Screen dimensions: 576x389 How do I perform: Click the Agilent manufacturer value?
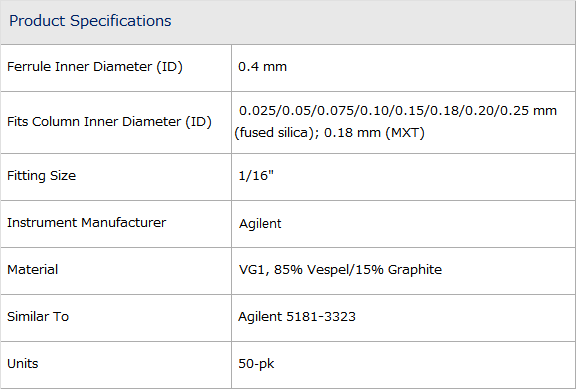pyautogui.click(x=260, y=223)
